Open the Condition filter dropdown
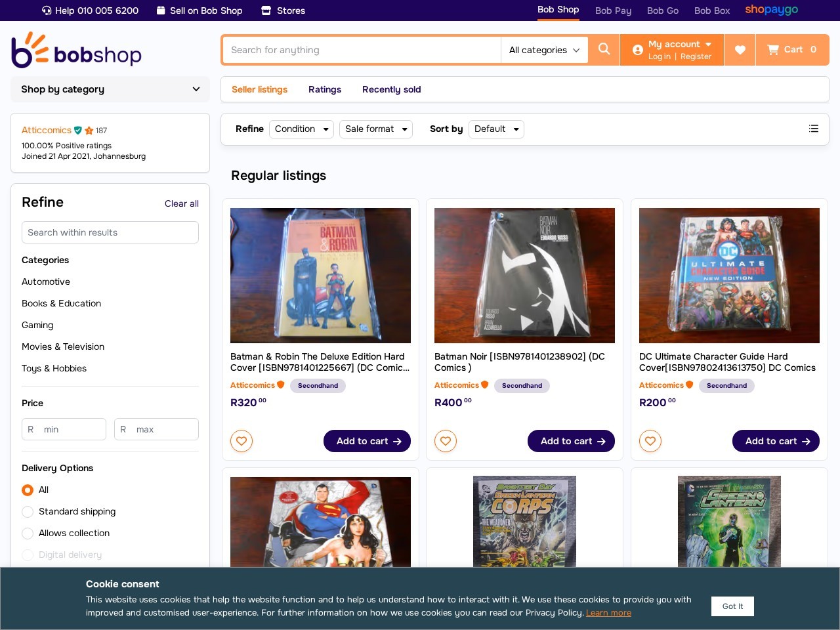Viewport: 840px width, 630px height. 301,129
